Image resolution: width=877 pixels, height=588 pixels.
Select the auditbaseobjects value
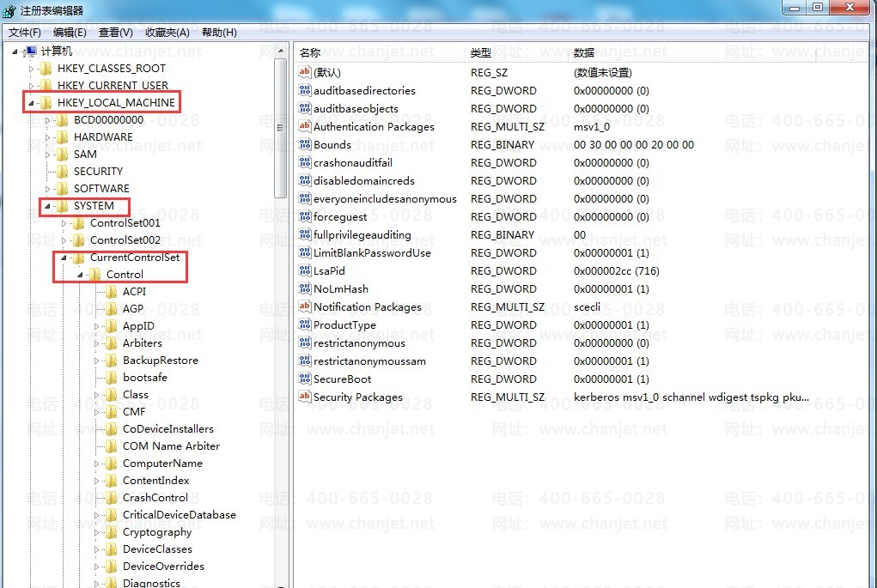click(x=356, y=108)
